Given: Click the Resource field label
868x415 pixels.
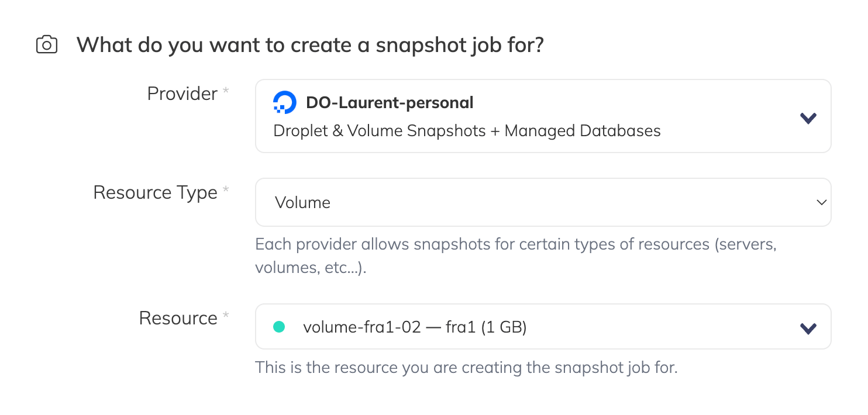Looking at the screenshot, I should pyautogui.click(x=178, y=318).
